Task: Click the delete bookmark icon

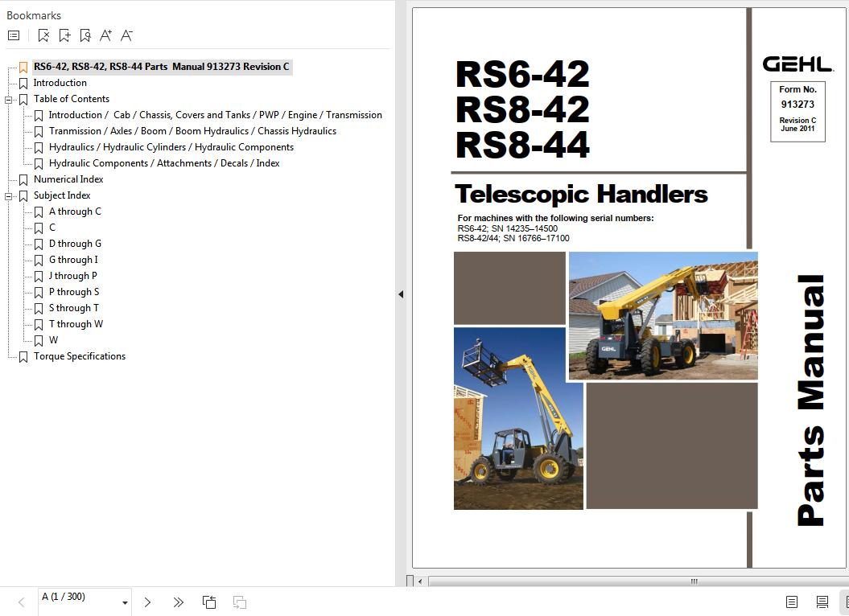Action: pyautogui.click(x=43, y=35)
